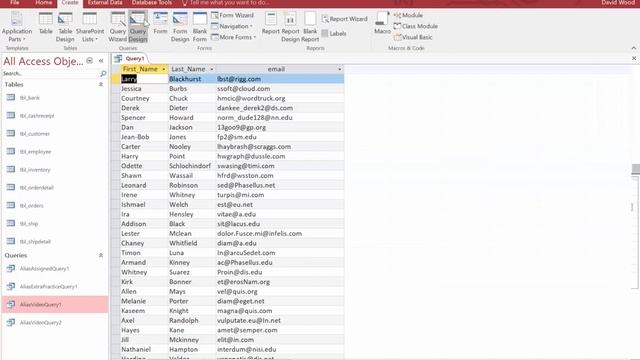Open SharePoint Lists menu
Image resolution: width=640 pixels, height=360 pixels.
pos(90,27)
